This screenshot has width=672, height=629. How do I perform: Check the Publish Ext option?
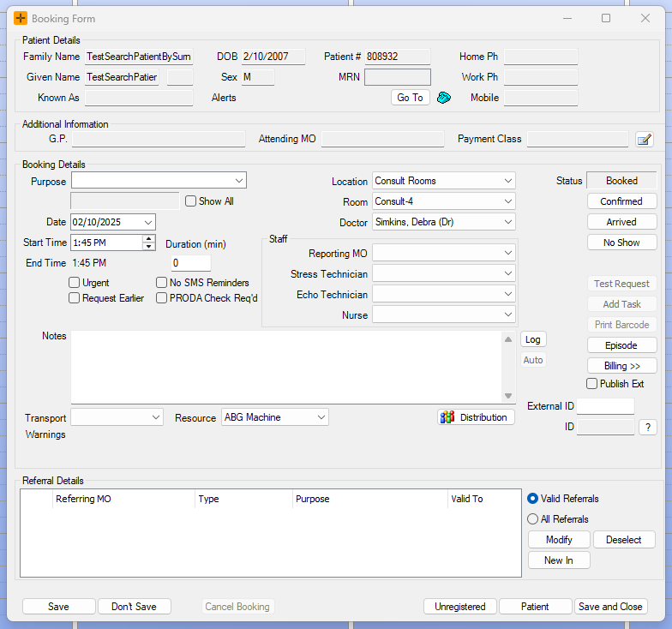tap(592, 384)
